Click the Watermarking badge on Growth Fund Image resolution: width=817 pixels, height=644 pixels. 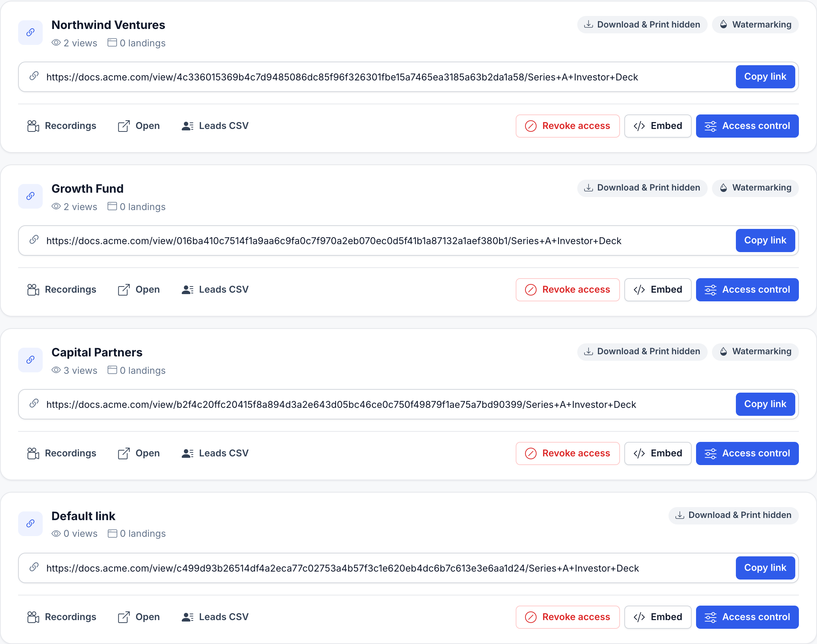(x=755, y=188)
